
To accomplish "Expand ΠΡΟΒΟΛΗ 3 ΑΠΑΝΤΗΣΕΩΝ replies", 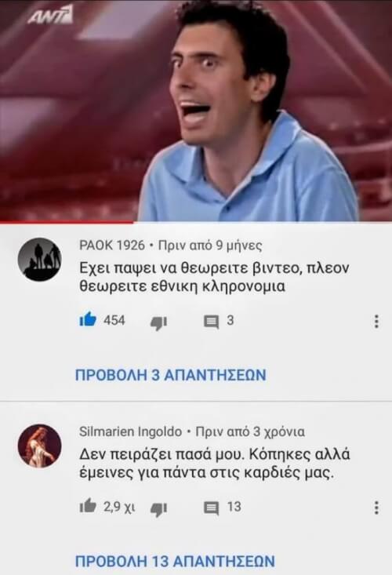I will click(170, 375).
